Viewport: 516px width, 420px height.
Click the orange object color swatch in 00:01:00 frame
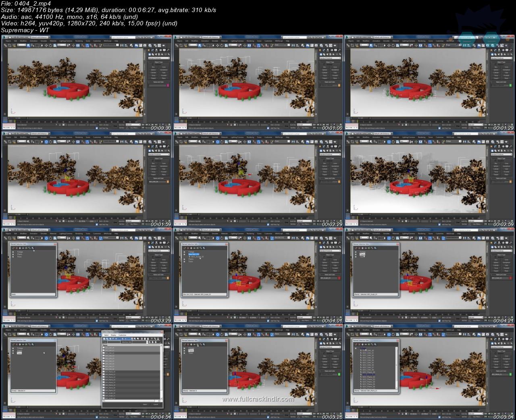point(339,85)
